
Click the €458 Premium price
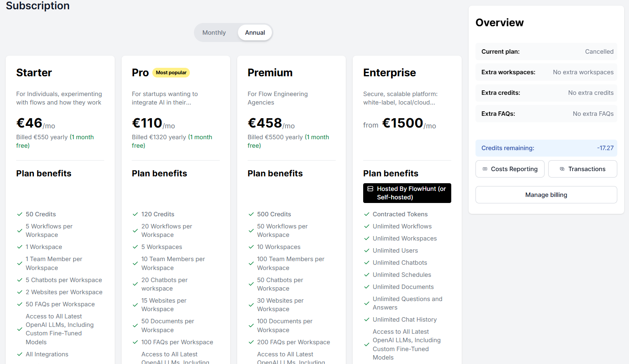tap(265, 123)
